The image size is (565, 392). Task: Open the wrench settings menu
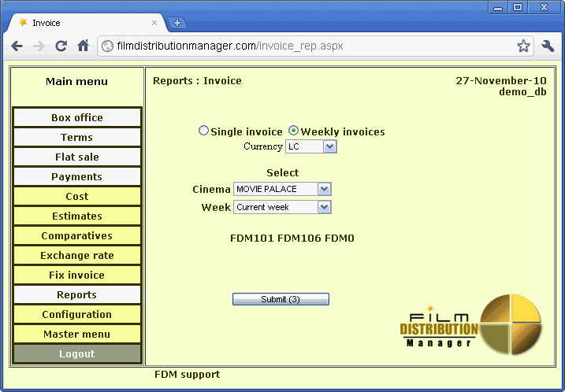coord(548,46)
